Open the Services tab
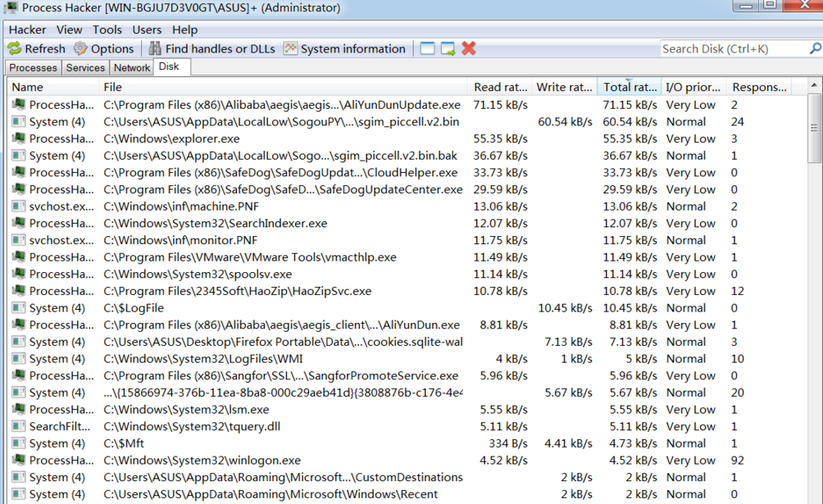823x504 pixels. [84, 67]
